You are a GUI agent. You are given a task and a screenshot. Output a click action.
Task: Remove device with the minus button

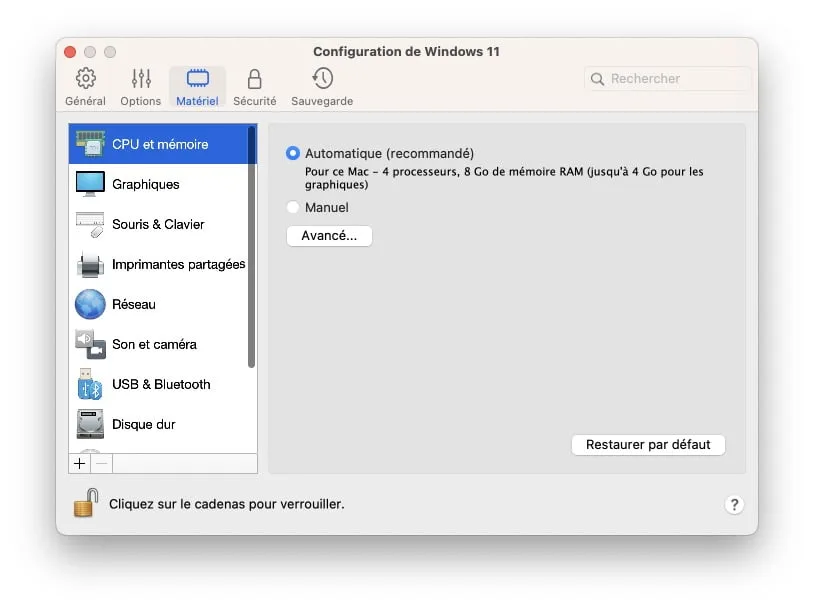point(102,464)
